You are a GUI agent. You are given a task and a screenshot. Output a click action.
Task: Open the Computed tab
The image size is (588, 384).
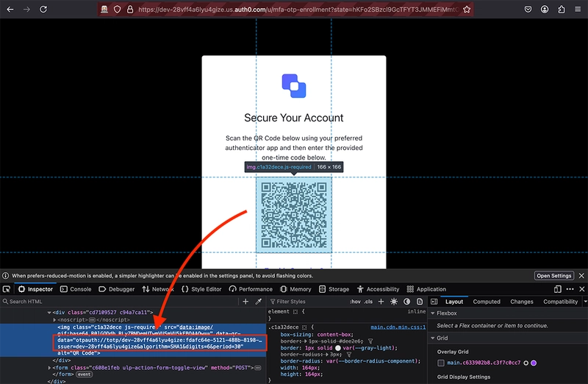click(487, 302)
